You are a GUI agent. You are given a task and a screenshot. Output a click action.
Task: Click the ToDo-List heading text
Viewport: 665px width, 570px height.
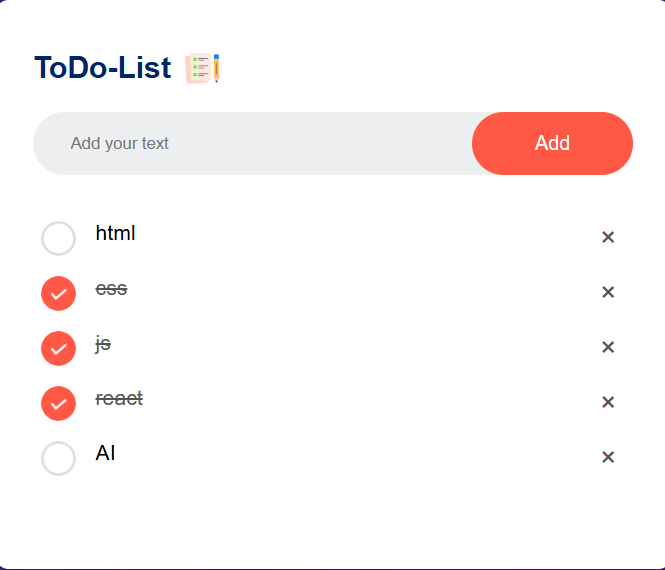click(103, 67)
